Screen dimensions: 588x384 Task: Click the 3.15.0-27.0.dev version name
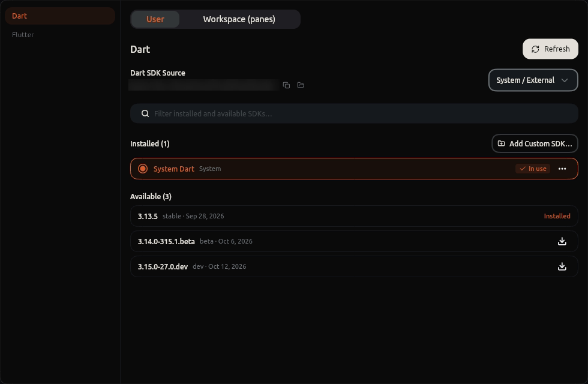(x=163, y=266)
